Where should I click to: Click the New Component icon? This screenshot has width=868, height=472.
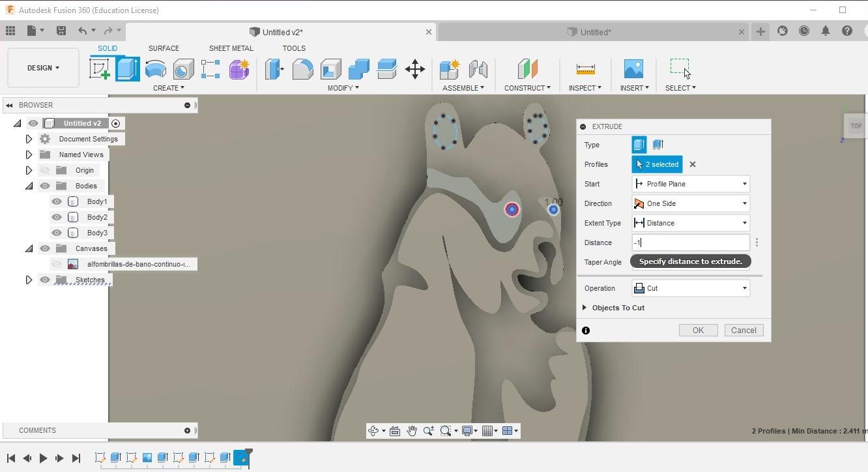450,68
